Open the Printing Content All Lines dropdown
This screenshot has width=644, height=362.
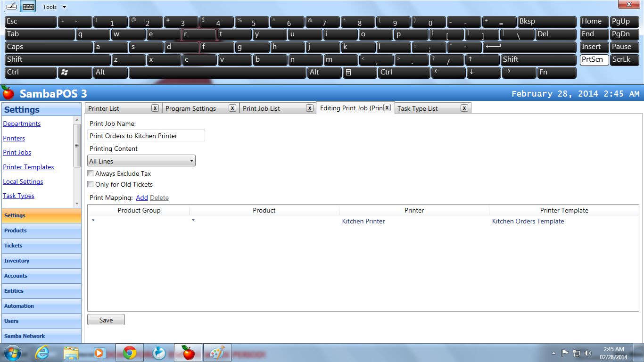(141, 161)
